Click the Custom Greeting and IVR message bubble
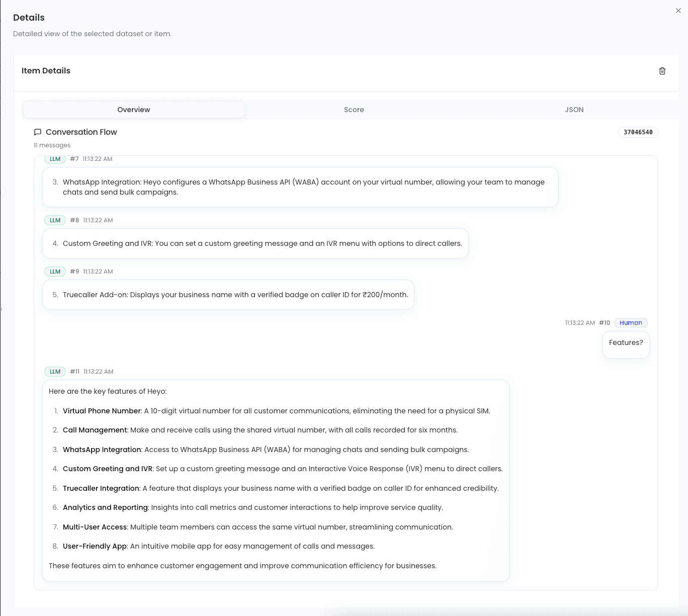 tap(255, 243)
